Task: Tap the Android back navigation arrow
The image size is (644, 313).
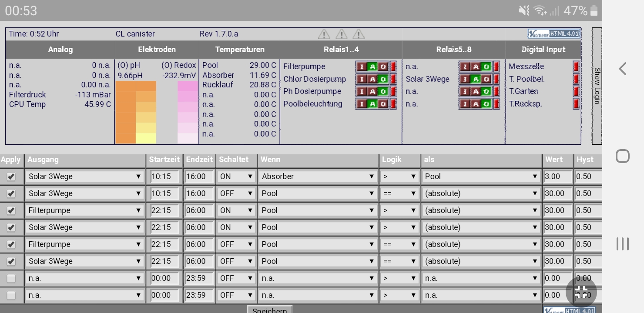Action: (x=623, y=69)
